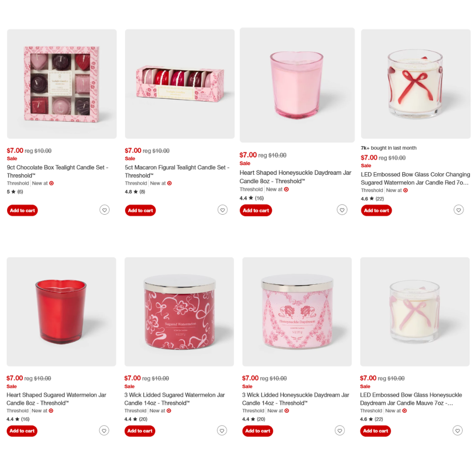Heart the 3 Wick Honeysuckle Daydream candle
This screenshot has height=476, width=476.
click(340, 430)
